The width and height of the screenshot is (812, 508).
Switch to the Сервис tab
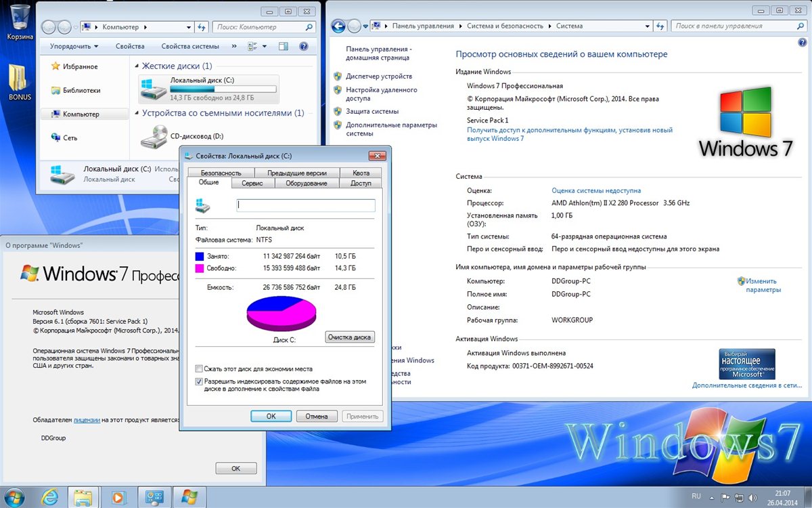point(252,183)
